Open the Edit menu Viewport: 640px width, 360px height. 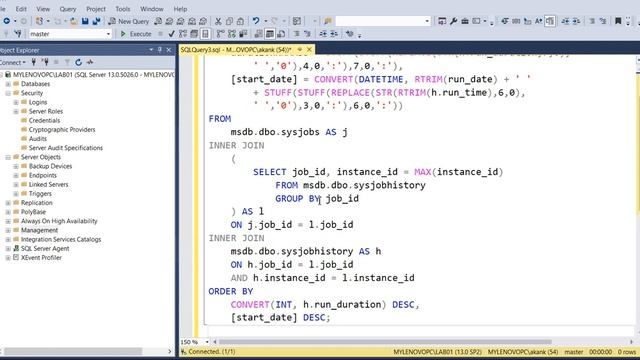tap(21, 9)
